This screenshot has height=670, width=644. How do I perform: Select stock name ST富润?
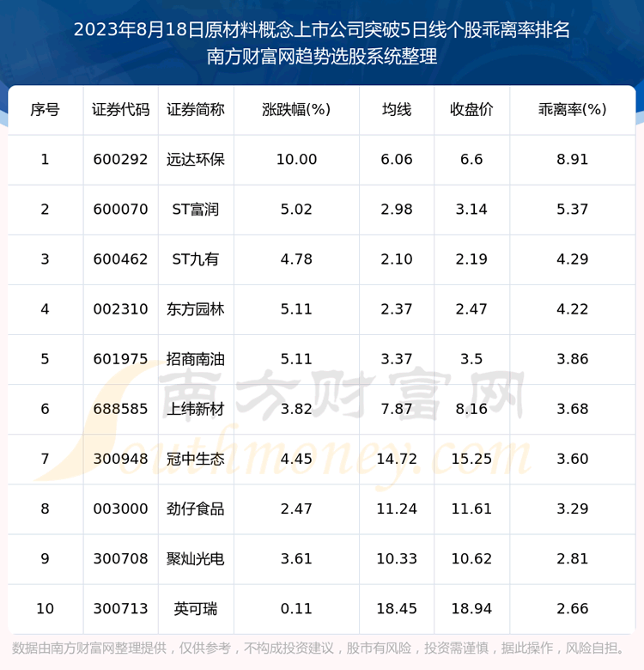[x=196, y=210]
